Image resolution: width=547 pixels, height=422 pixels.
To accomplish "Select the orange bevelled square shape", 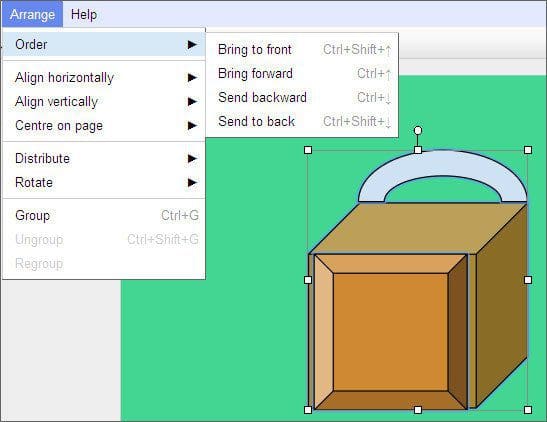I will click(390, 332).
